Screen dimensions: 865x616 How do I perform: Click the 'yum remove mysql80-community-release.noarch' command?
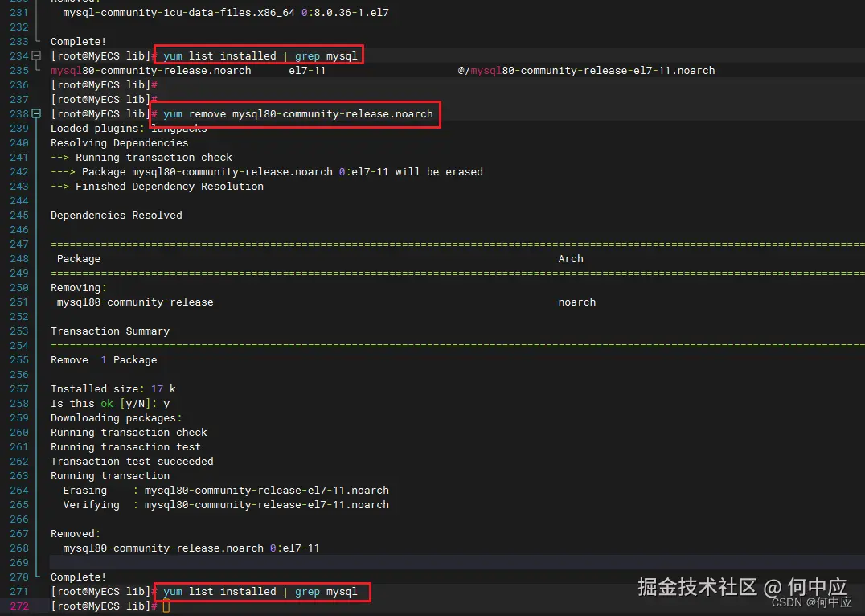[298, 113]
